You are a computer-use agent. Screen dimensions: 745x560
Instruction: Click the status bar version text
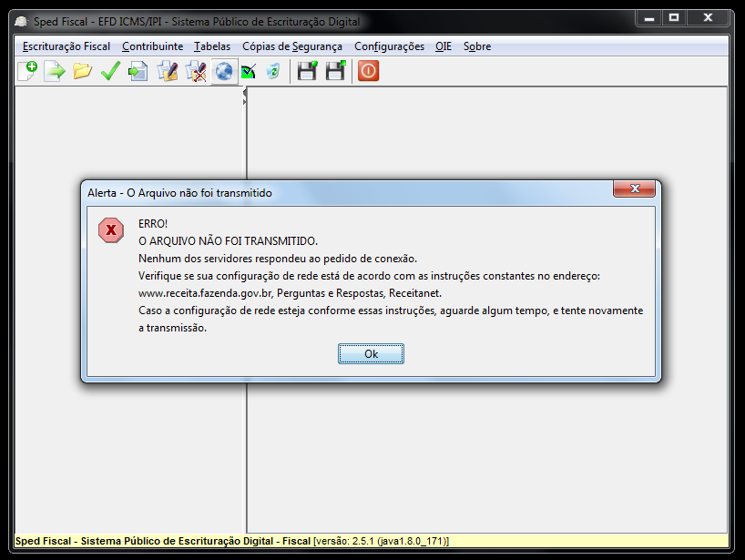tap(381, 541)
